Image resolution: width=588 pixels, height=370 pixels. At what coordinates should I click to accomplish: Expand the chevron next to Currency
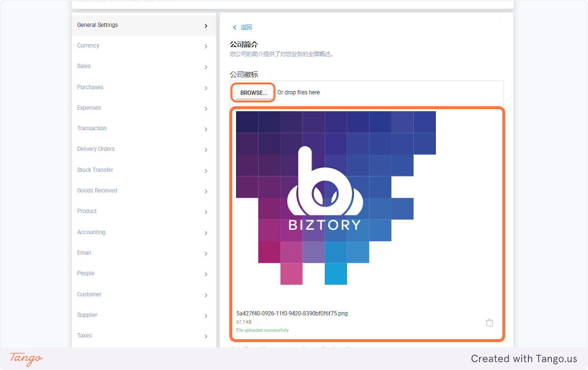click(206, 46)
